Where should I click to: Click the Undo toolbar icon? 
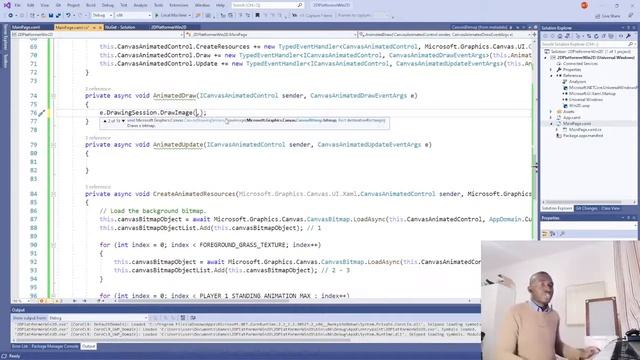pyautogui.click(x=68, y=15)
